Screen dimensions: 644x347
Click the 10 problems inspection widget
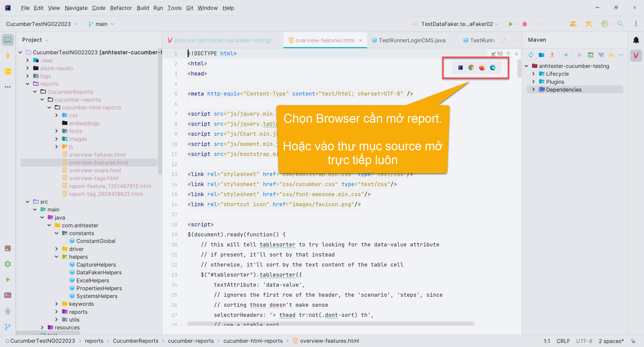click(497, 54)
